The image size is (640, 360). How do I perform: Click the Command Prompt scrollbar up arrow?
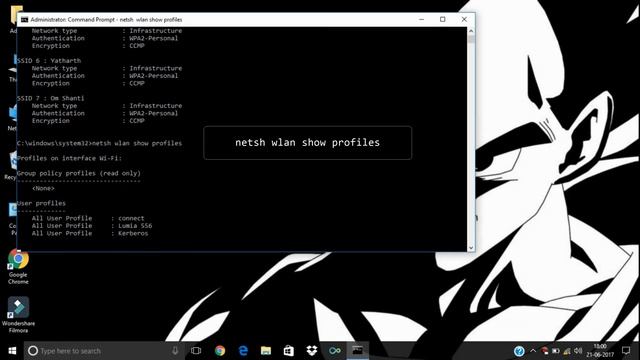[471, 31]
